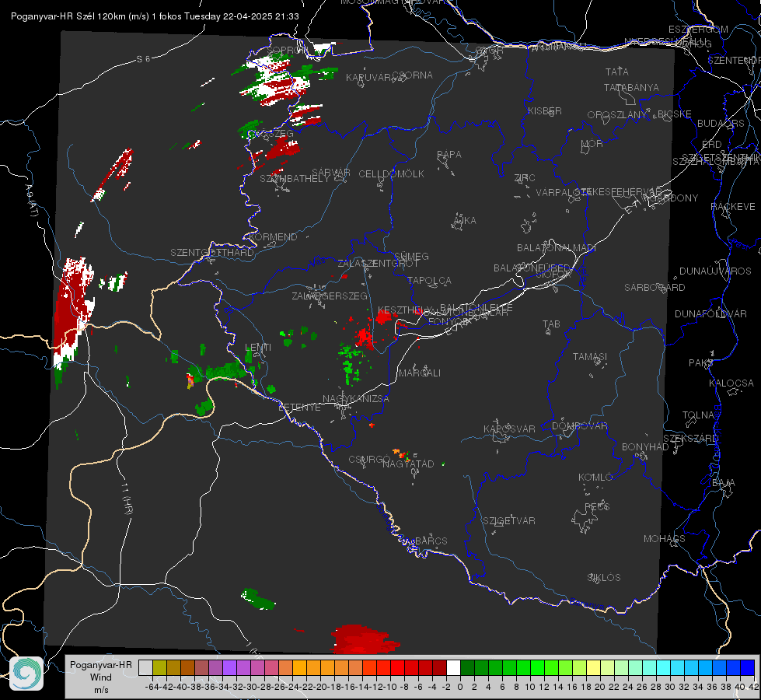Click the 'SZENTGOTTHÁRD' city label
The width and height of the screenshot is (761, 700).
(212, 253)
